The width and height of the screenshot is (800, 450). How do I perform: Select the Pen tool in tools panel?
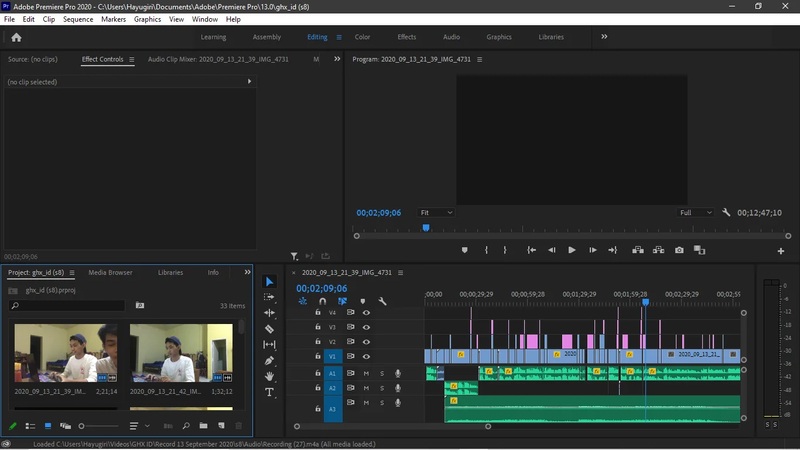[x=269, y=360]
